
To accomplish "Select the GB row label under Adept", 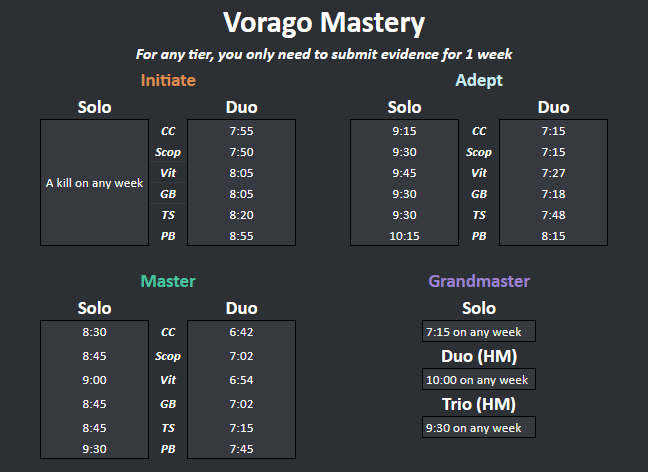I will tap(479, 194).
